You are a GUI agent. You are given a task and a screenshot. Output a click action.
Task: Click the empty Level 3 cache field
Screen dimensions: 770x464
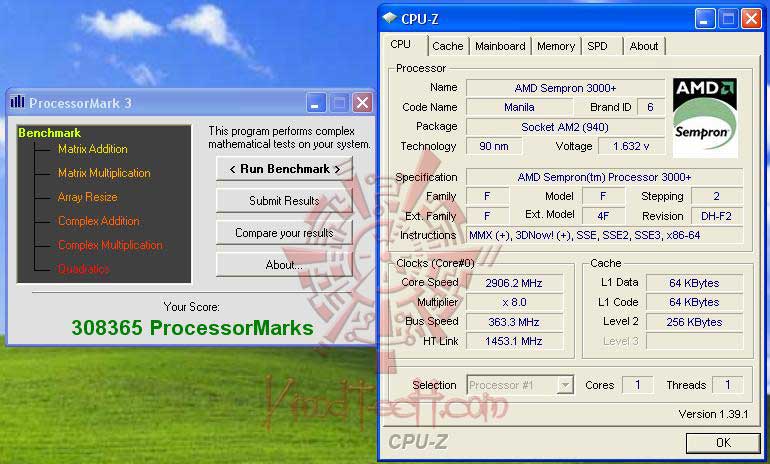tap(694, 341)
